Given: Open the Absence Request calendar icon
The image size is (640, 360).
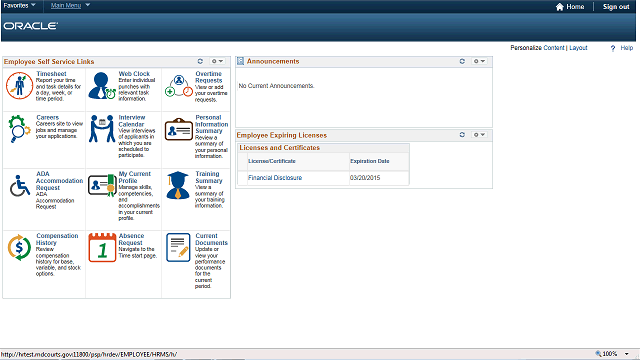Looking at the screenshot, I should click(x=102, y=247).
